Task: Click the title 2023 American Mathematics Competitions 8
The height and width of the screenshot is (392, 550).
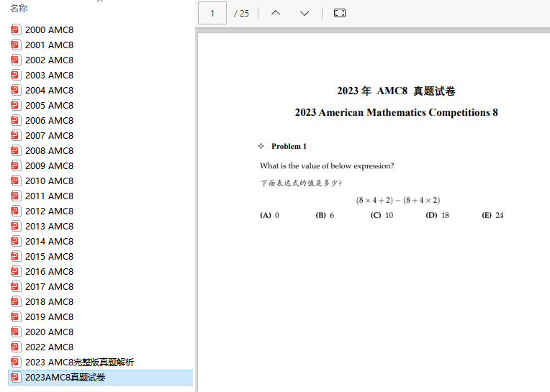Action: click(397, 112)
